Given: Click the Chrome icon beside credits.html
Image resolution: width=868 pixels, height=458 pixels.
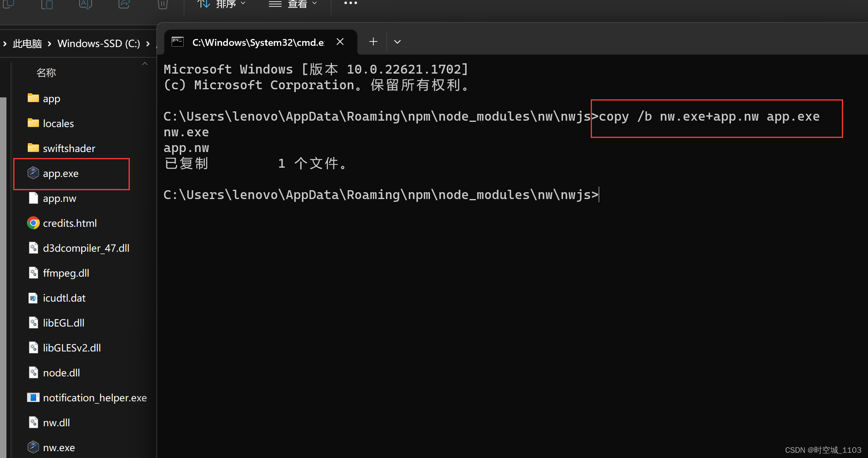Looking at the screenshot, I should tap(33, 223).
